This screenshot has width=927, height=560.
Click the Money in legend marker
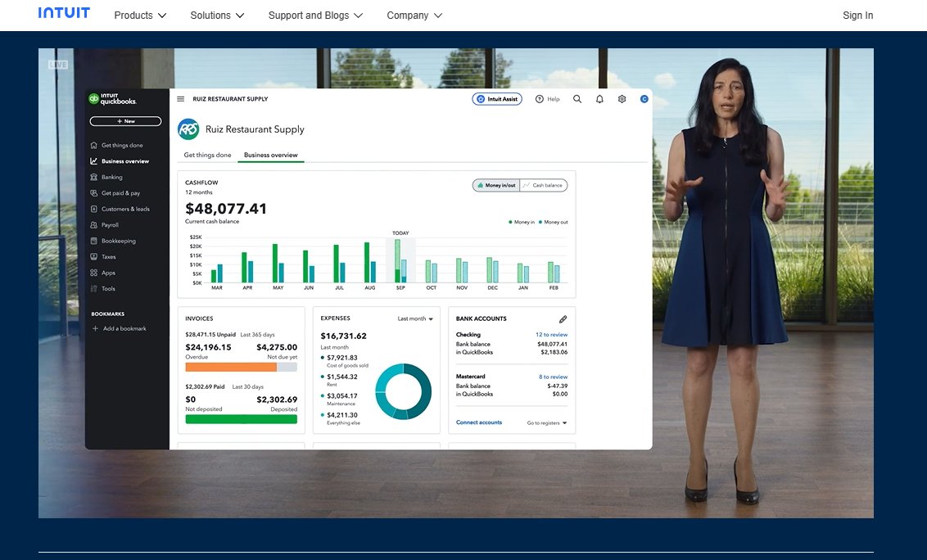pos(510,223)
